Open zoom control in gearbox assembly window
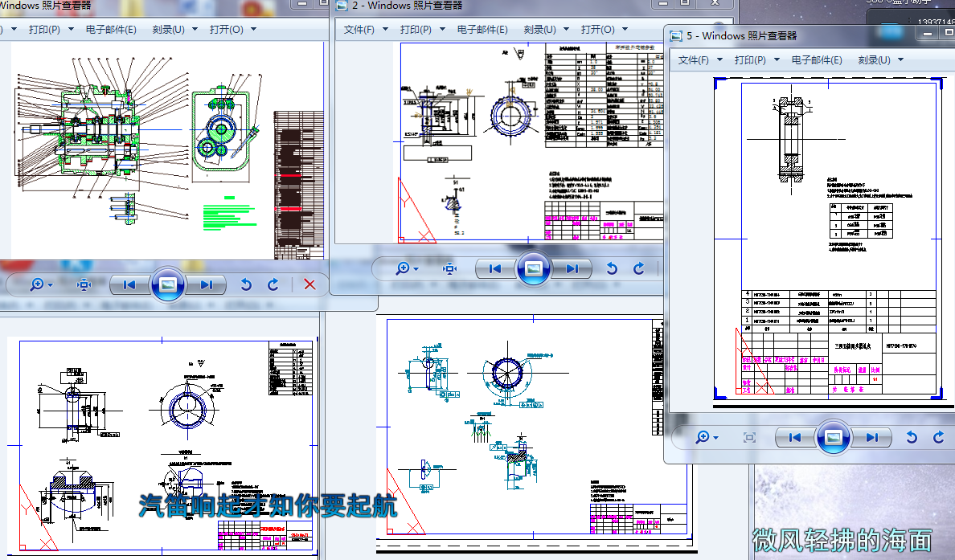Viewport: 955px width, 560px height. (x=42, y=284)
